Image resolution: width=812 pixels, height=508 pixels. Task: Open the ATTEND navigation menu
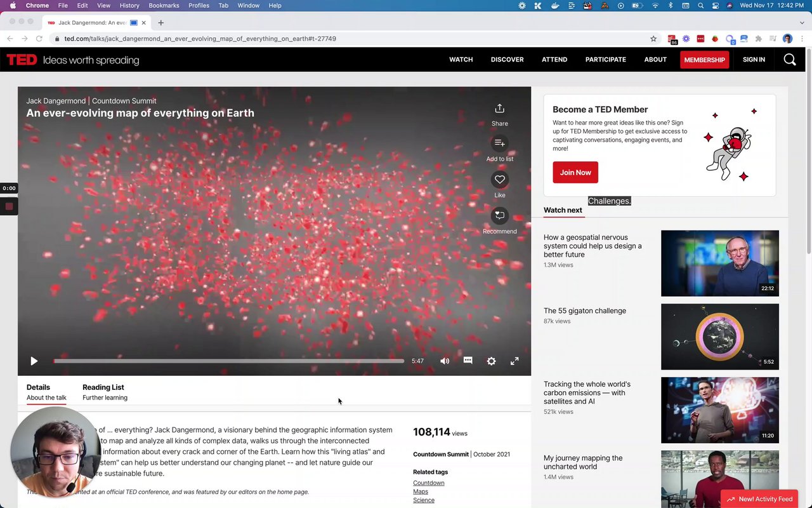pos(554,60)
